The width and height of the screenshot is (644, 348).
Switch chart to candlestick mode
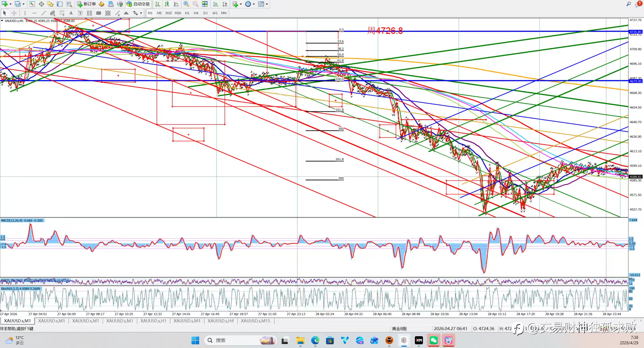167,4
